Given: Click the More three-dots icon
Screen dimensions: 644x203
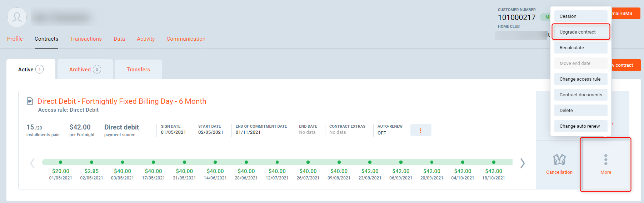Looking at the screenshot, I should point(605,160).
